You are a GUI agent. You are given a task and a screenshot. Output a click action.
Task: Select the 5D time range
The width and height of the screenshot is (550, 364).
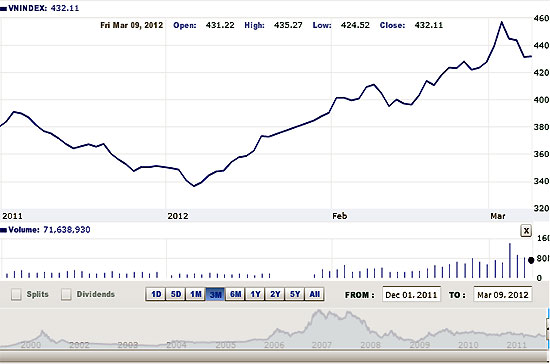click(175, 294)
